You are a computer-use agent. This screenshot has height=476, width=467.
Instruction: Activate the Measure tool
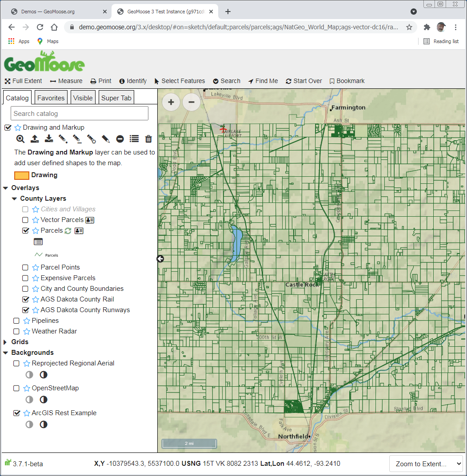[66, 81]
